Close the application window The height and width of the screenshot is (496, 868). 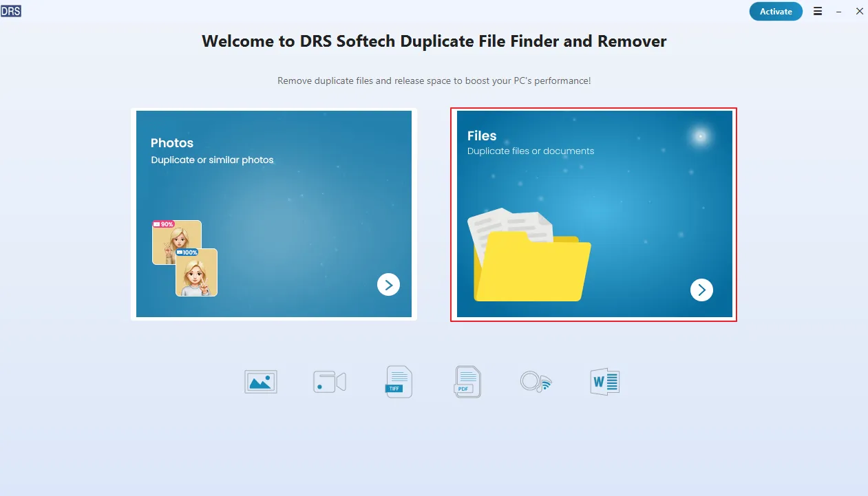(859, 11)
